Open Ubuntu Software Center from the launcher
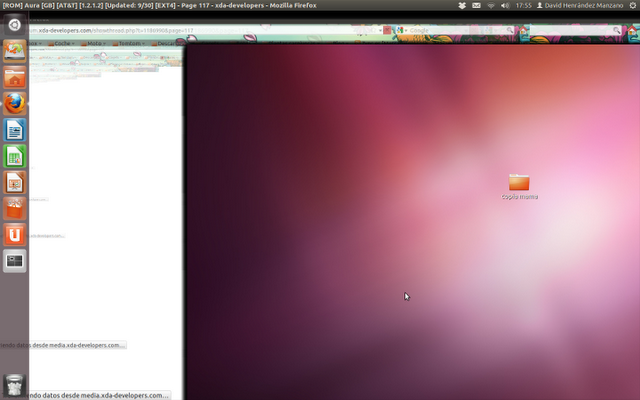The height and width of the screenshot is (400, 640). point(15,208)
